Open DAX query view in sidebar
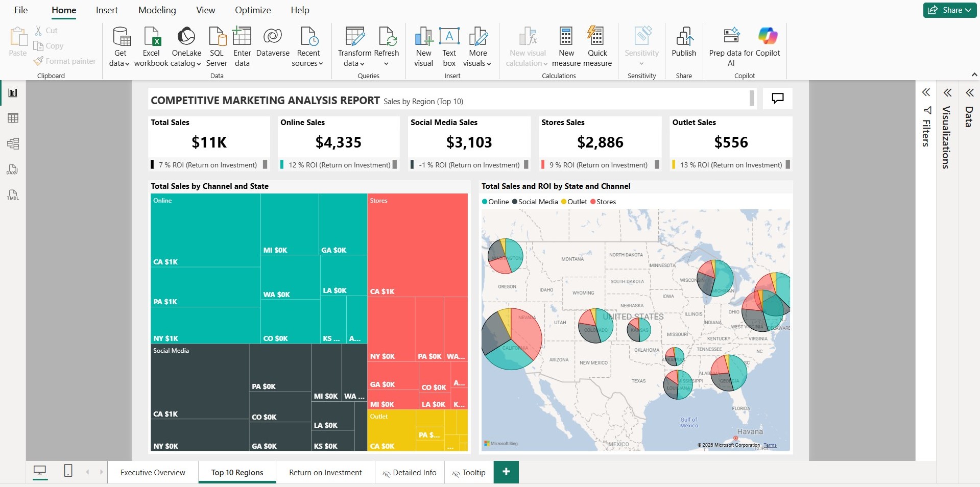 (13, 169)
